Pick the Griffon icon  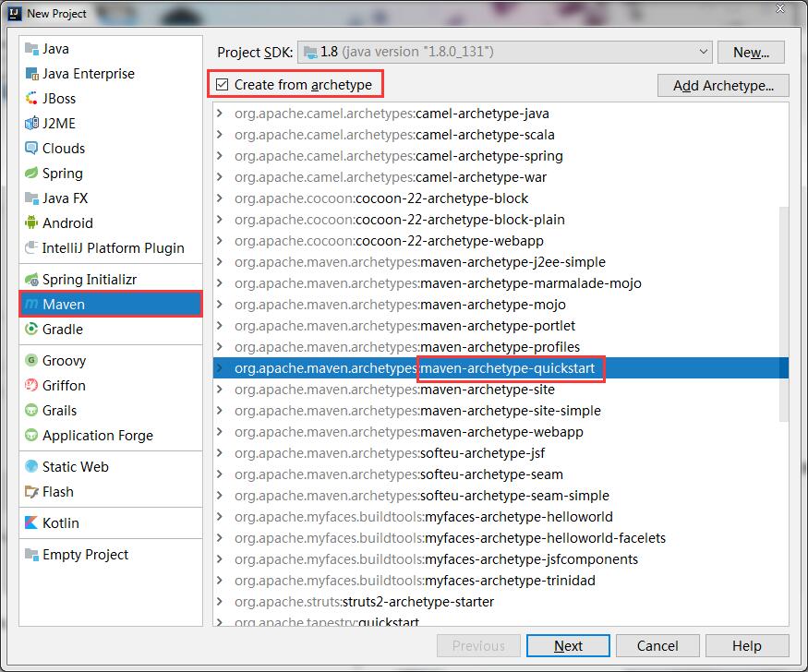pyautogui.click(x=31, y=385)
